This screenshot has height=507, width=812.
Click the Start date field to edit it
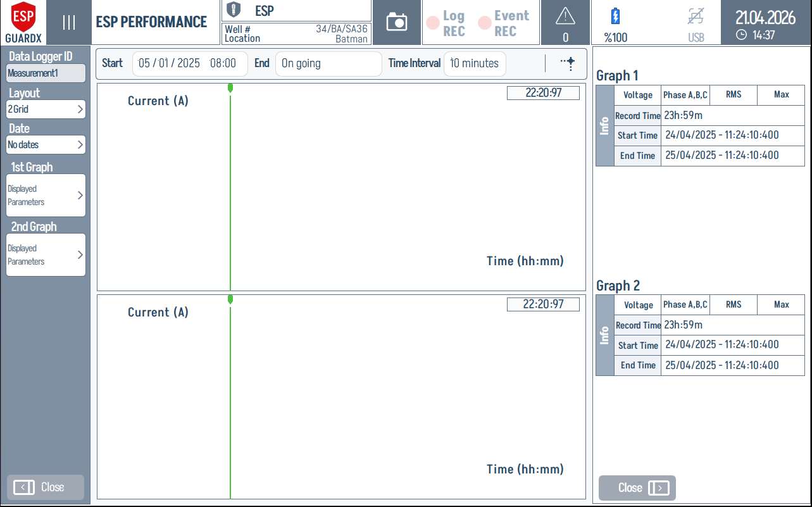click(190, 63)
